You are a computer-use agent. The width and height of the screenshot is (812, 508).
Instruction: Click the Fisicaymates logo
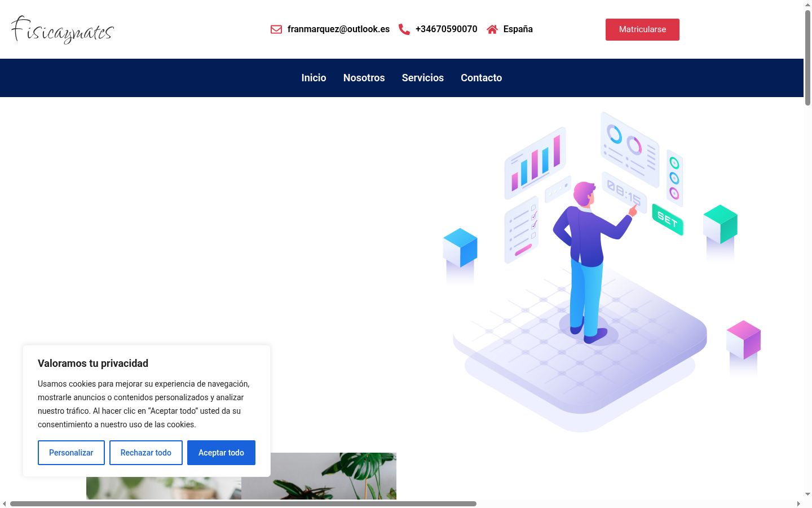pyautogui.click(x=63, y=29)
